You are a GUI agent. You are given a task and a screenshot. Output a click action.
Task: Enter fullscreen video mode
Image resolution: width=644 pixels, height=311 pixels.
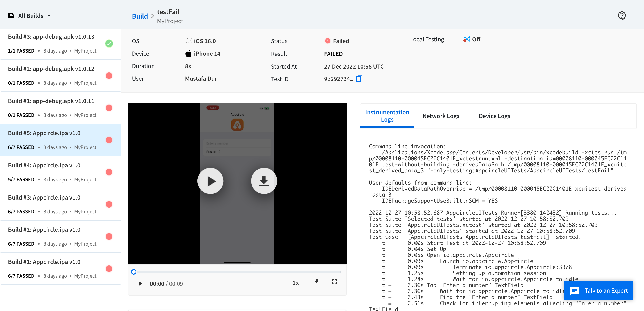(335, 282)
